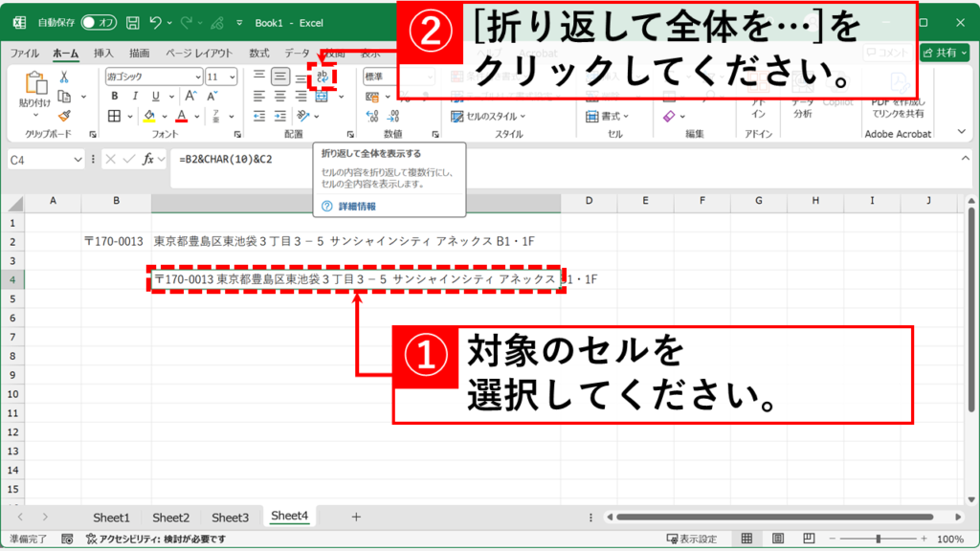Open the fill color dropdown arrow
The height and width of the screenshot is (551, 980).
[165, 116]
